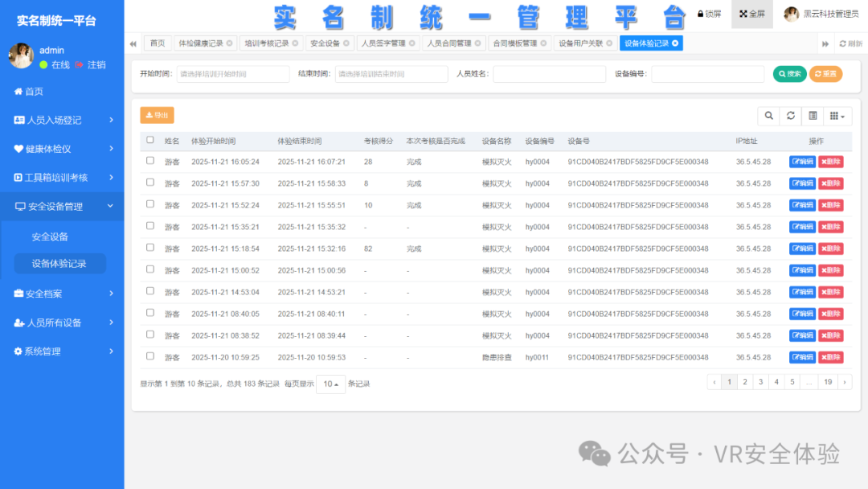Switch to the 首页 tab

click(158, 43)
